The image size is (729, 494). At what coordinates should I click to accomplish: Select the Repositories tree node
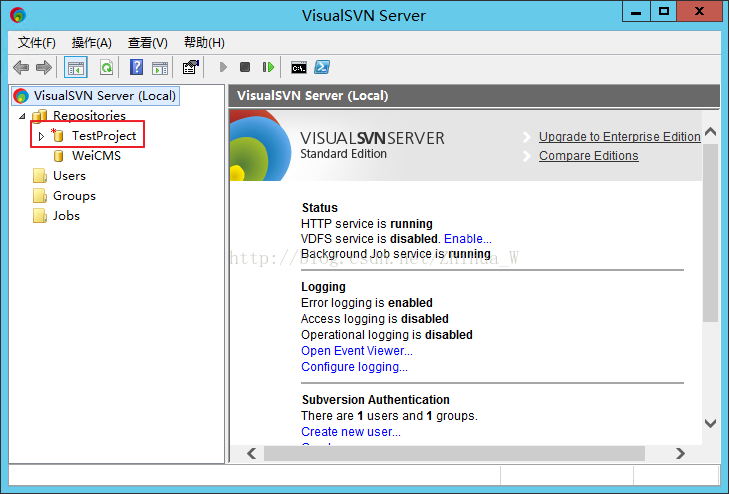[x=89, y=115]
